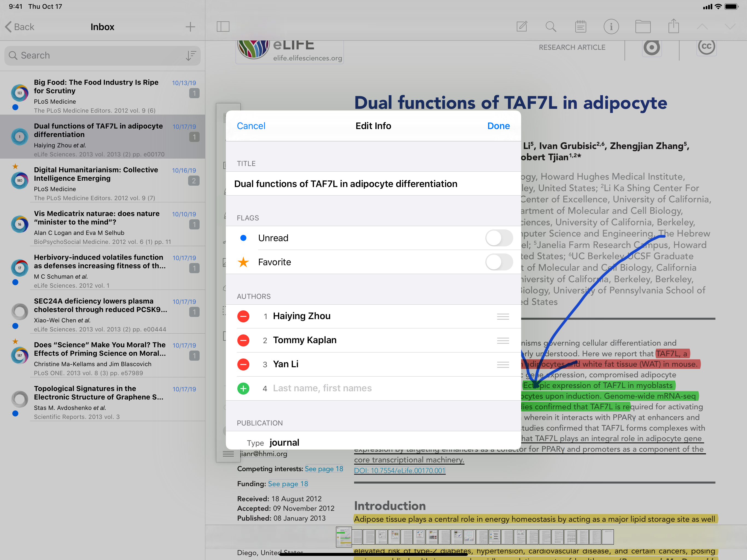This screenshot has width=747, height=560.
Task: Tap the open access icon on the article
Action: pyautogui.click(x=651, y=48)
